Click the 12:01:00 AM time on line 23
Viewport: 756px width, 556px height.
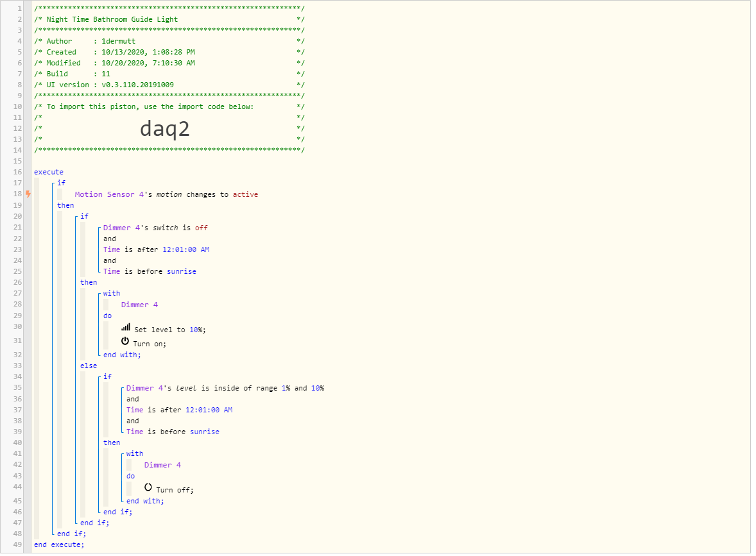186,250
